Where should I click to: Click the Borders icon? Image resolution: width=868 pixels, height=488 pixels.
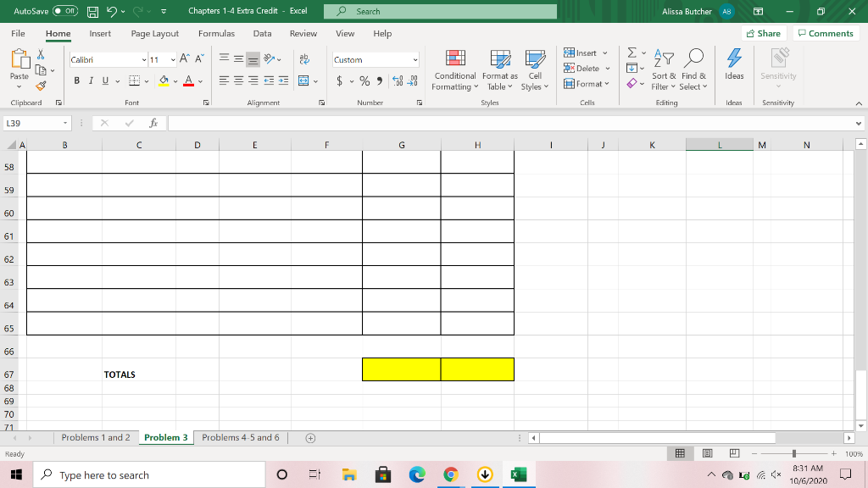[x=134, y=80]
